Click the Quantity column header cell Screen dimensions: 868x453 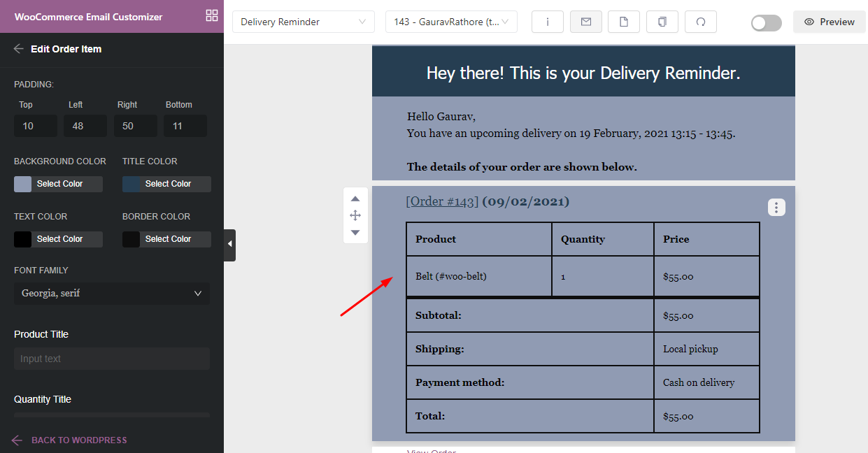click(603, 239)
